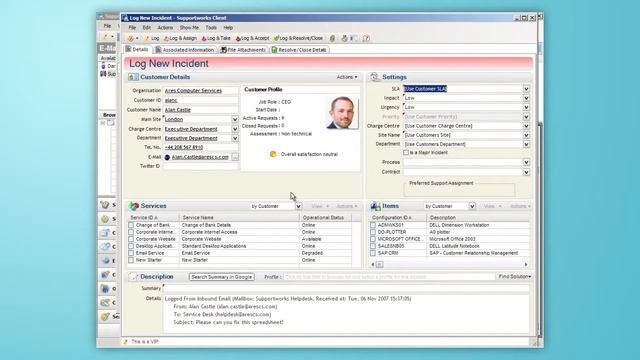This screenshot has height=360, width=640.
Task: Check the Change of Bank service checkbox
Action: pos(131,225)
